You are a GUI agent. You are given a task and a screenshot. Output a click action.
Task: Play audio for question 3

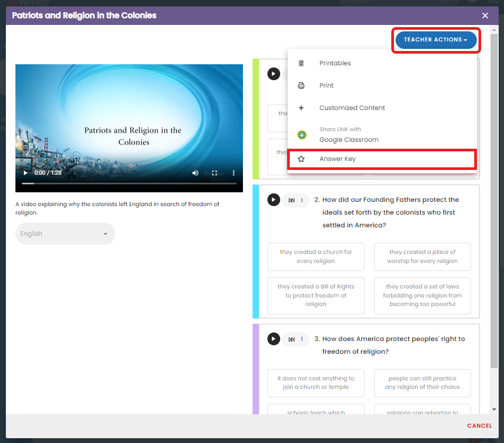(x=273, y=339)
